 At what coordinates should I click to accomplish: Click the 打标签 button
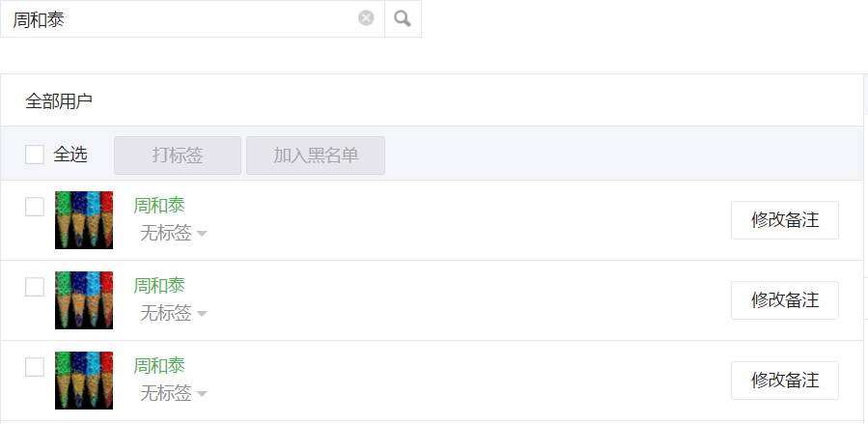(178, 155)
